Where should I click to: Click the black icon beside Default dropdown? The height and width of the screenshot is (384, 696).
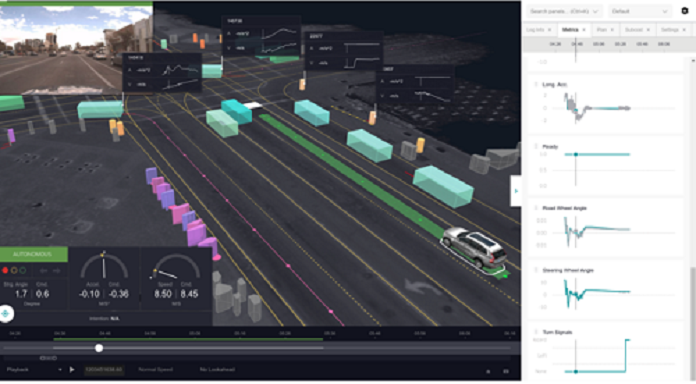click(x=685, y=11)
